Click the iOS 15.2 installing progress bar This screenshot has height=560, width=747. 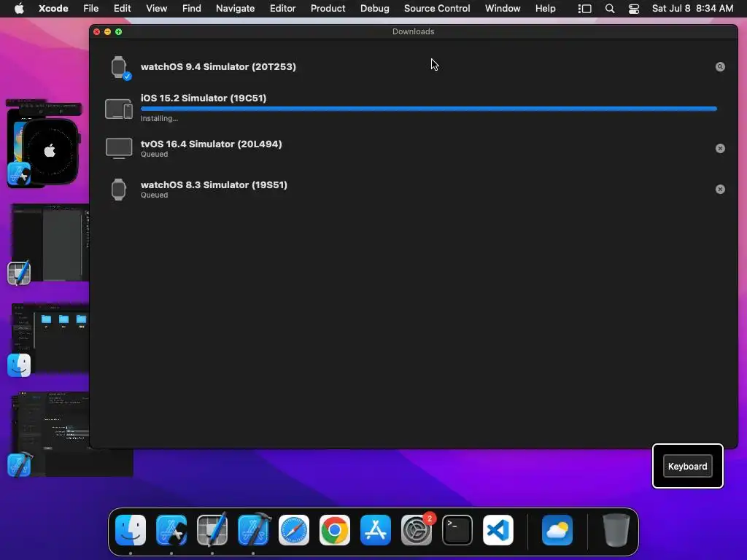(x=429, y=109)
